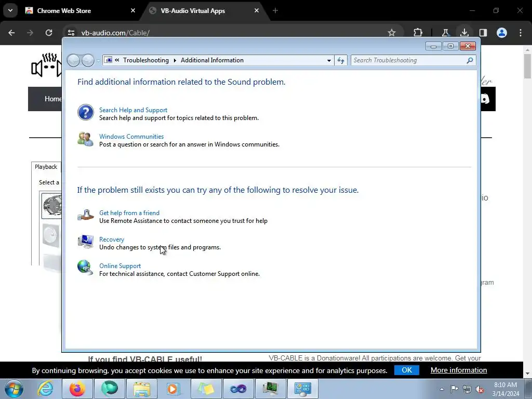Image resolution: width=532 pixels, height=399 pixels.
Task: Open Windows Media Player taskbar icon
Action: (x=174, y=389)
